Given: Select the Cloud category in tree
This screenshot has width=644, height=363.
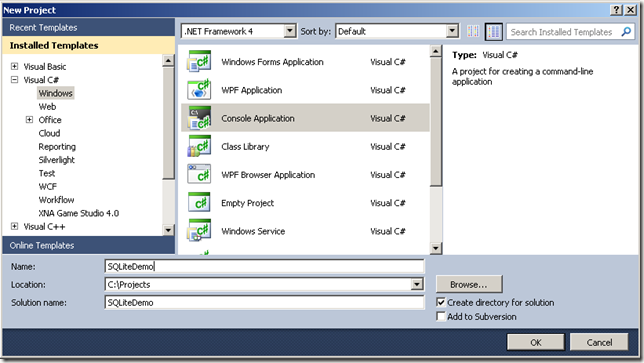Looking at the screenshot, I should 49,133.
